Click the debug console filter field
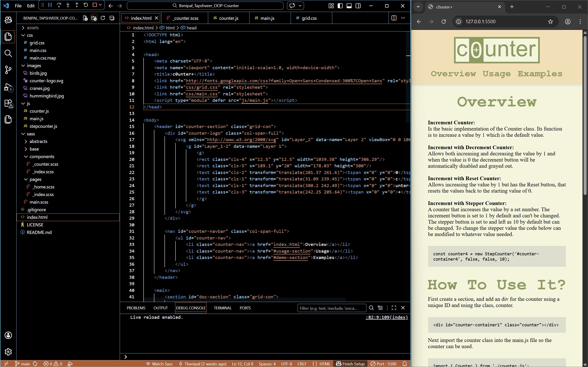Screen dimensions: 588x367 pos(331,308)
